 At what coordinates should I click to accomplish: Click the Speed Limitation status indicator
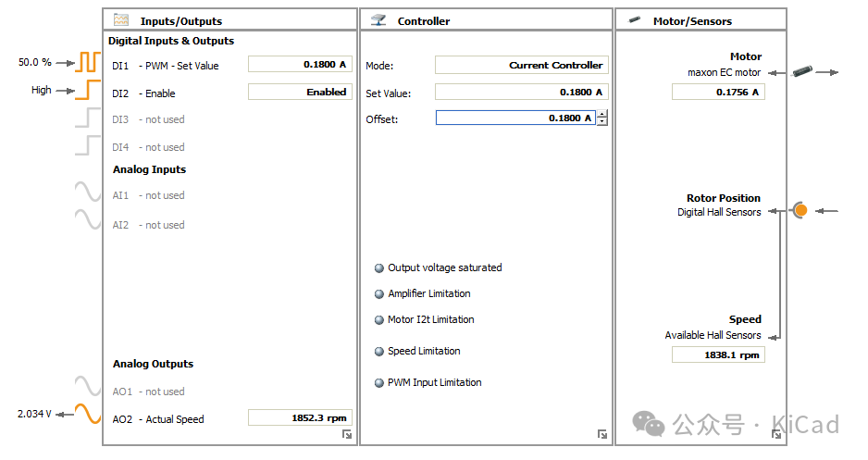(378, 352)
